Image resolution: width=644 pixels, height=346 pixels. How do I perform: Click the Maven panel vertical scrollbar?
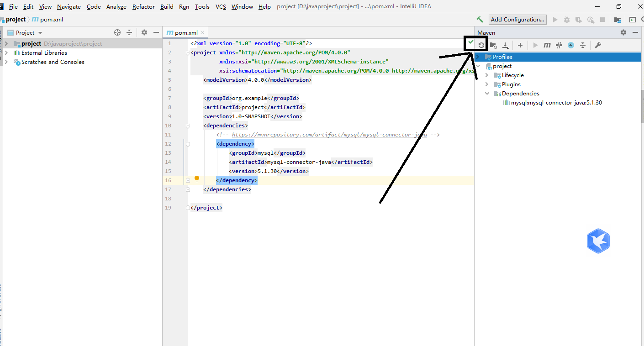pyautogui.click(x=642, y=107)
